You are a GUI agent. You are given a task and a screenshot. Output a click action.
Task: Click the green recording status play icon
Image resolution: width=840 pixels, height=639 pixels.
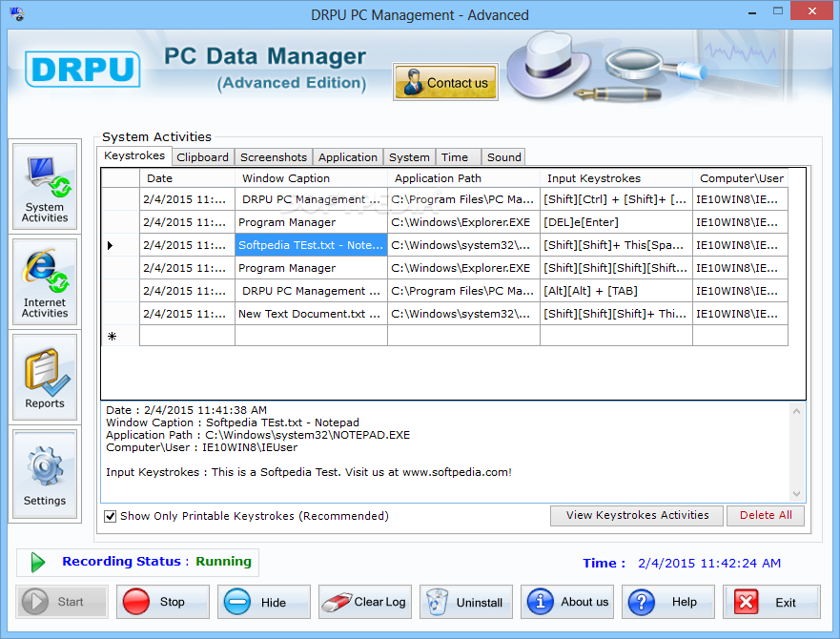(x=37, y=563)
